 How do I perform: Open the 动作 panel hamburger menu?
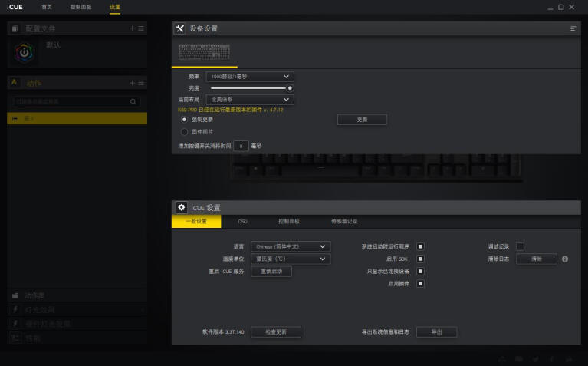click(140, 83)
